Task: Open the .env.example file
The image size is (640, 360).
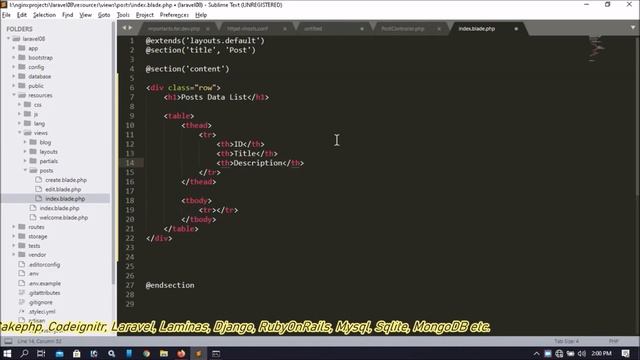Action: click(44, 283)
